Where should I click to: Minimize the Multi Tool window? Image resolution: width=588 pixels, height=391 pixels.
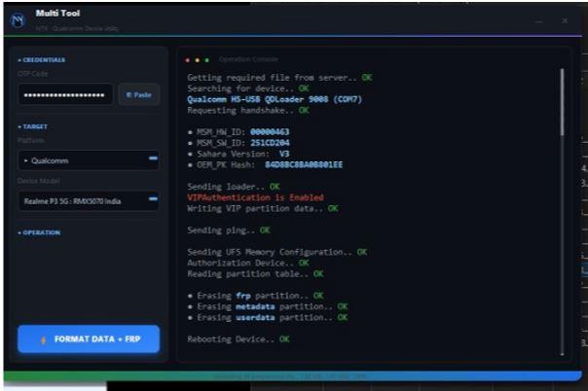tap(539, 21)
